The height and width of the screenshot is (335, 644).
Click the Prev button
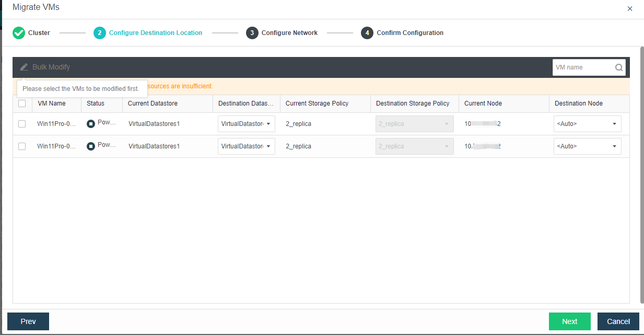click(28, 321)
